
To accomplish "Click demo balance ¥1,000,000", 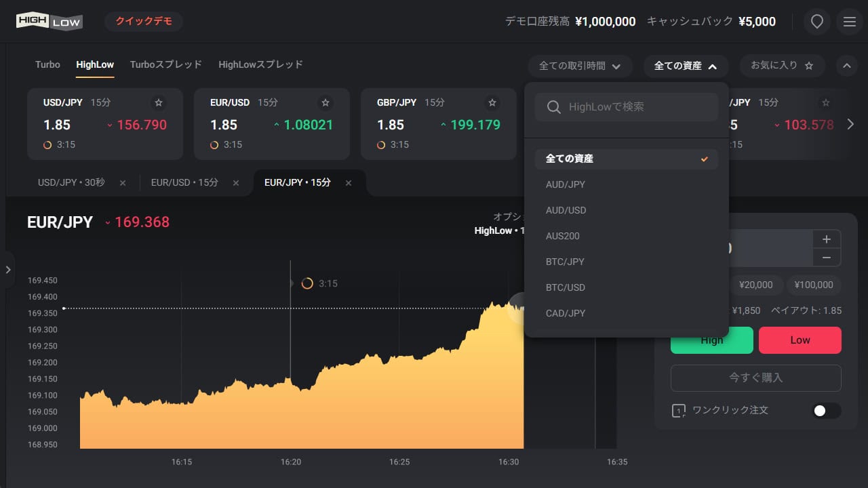I will [x=606, y=22].
